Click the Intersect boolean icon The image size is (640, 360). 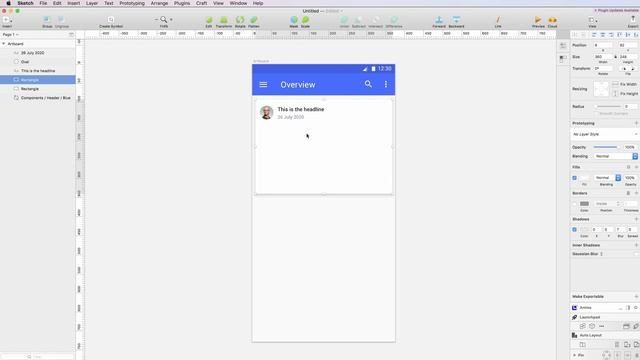[376, 20]
